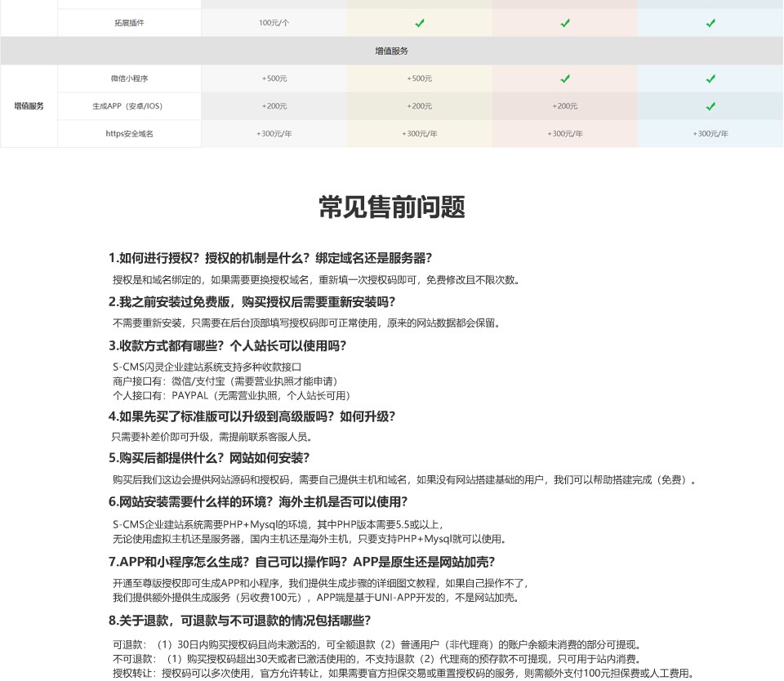
Task: Click the 100元/个 price cell
Action: (274, 23)
